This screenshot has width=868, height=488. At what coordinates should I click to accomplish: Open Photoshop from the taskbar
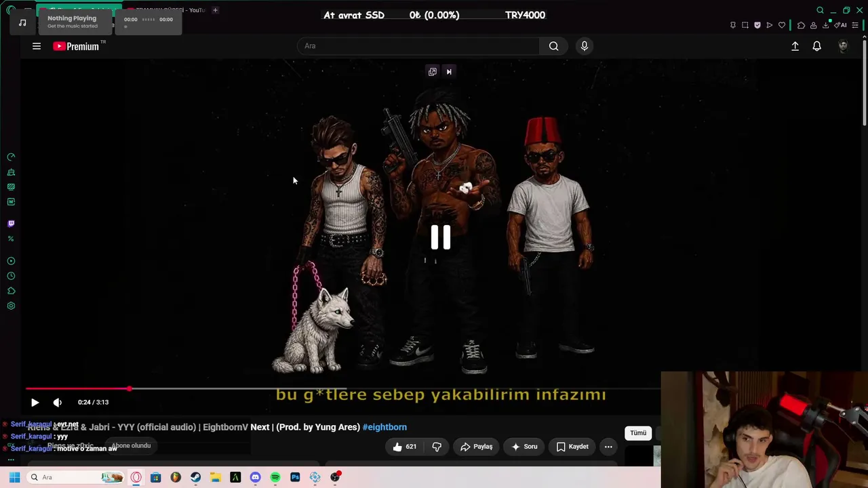point(295,477)
